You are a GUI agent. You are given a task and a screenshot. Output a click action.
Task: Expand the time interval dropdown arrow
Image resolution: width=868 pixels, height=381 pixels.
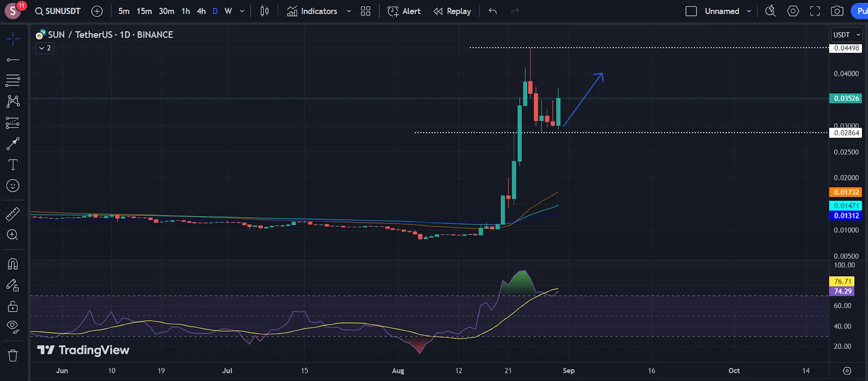pyautogui.click(x=242, y=11)
